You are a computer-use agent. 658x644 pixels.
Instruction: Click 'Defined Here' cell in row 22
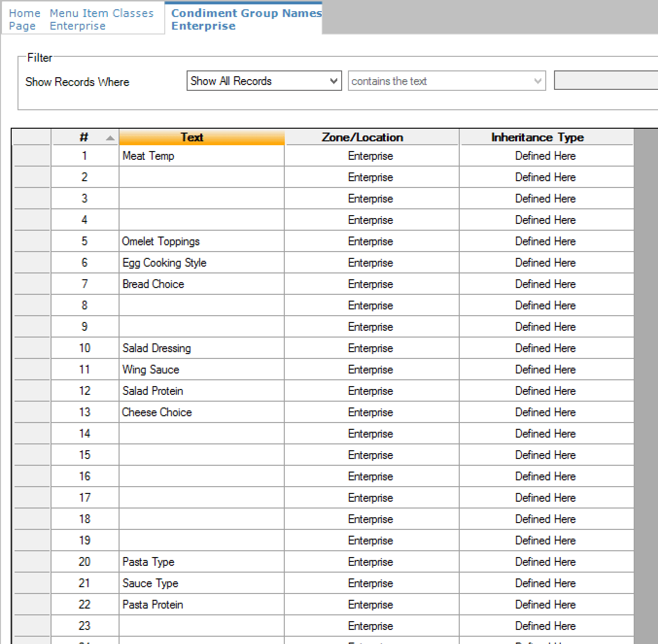[x=546, y=605]
